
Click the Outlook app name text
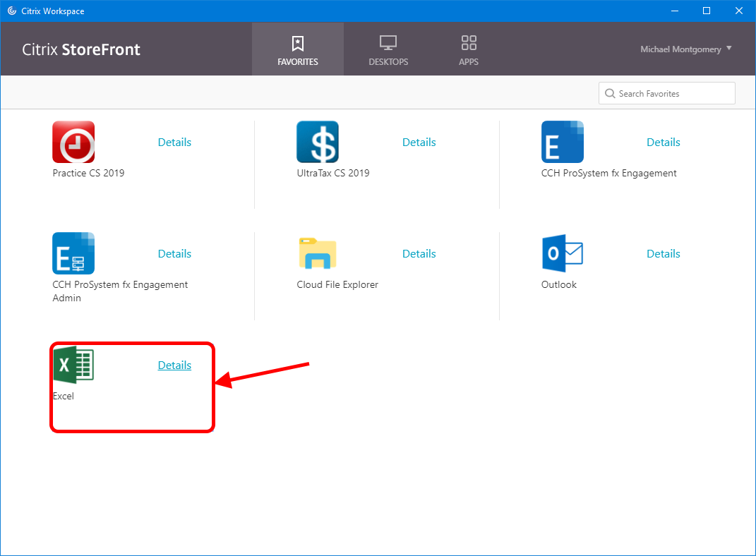tap(559, 285)
